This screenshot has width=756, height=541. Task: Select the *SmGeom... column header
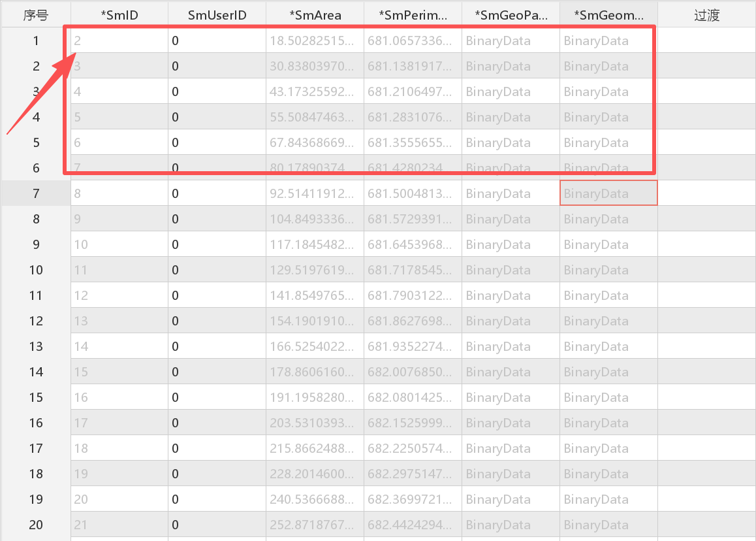point(608,15)
